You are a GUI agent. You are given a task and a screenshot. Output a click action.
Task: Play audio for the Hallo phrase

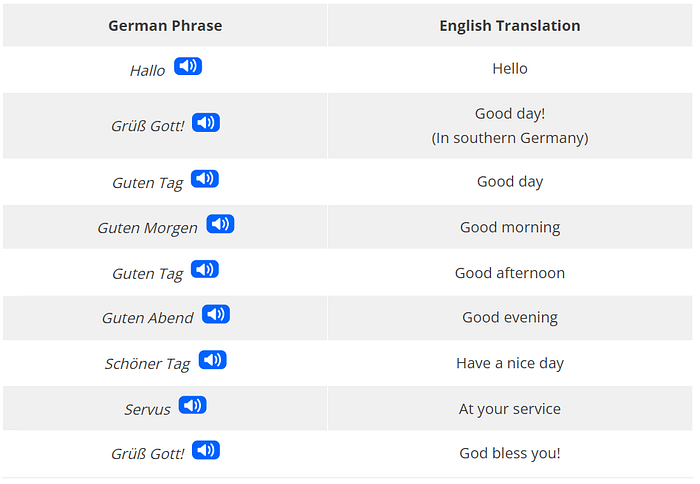point(188,67)
